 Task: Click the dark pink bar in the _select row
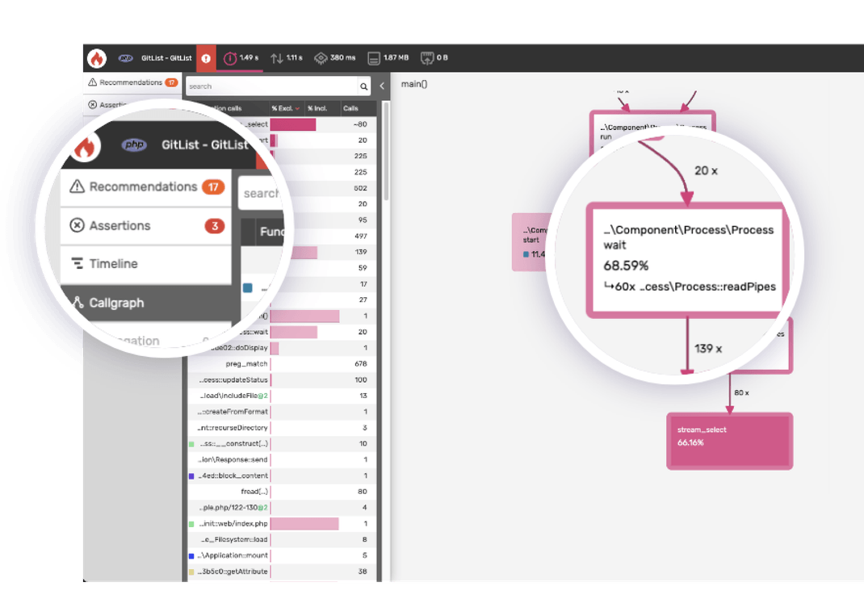click(x=292, y=124)
